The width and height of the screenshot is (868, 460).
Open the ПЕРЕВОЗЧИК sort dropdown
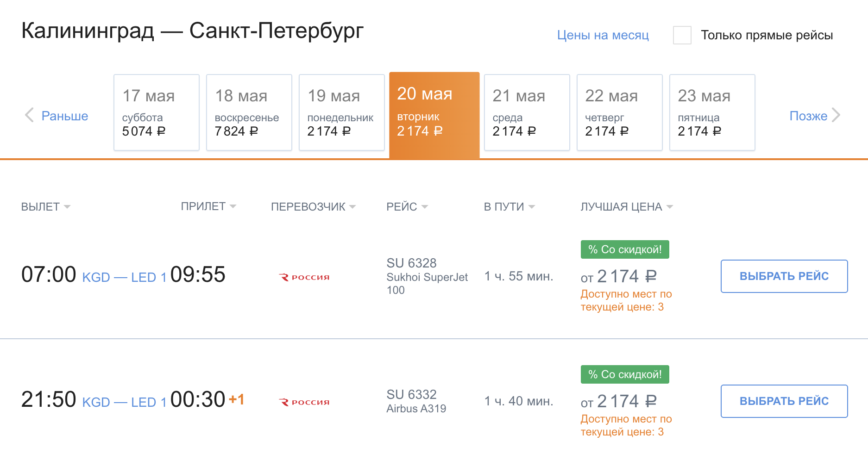313,207
